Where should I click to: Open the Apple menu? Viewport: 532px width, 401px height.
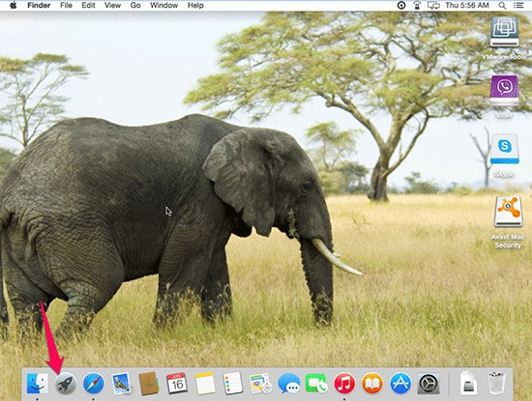14,5
